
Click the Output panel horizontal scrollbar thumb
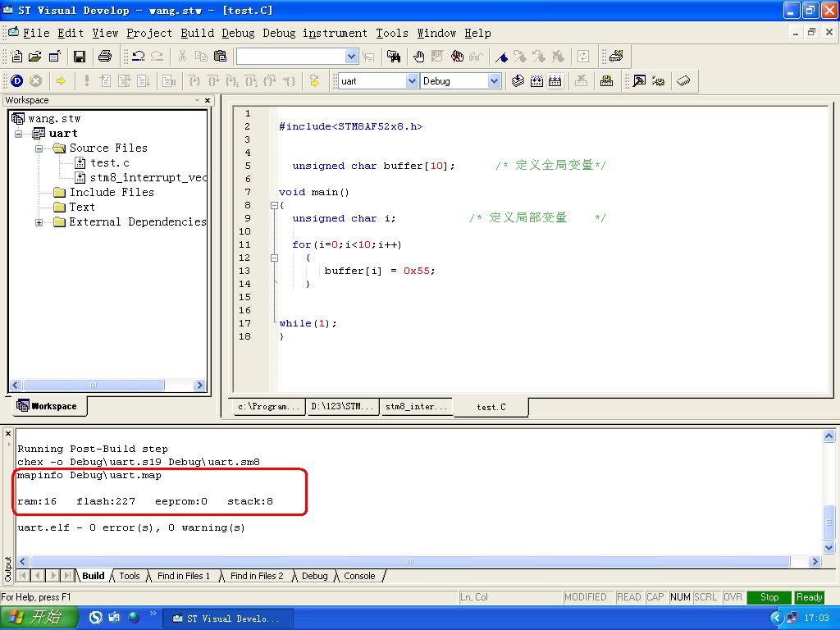coord(410,561)
